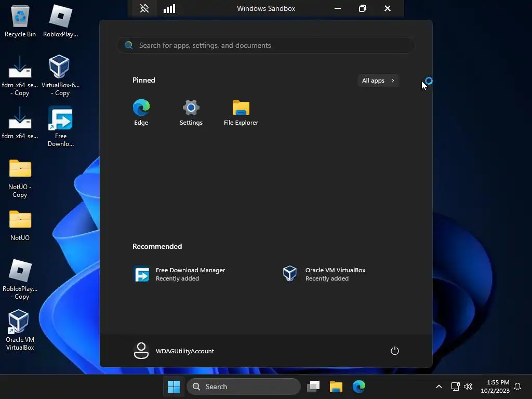Select the fdm_x64_se... installer without Copy suffix
532x399 pixels.
(x=20, y=123)
